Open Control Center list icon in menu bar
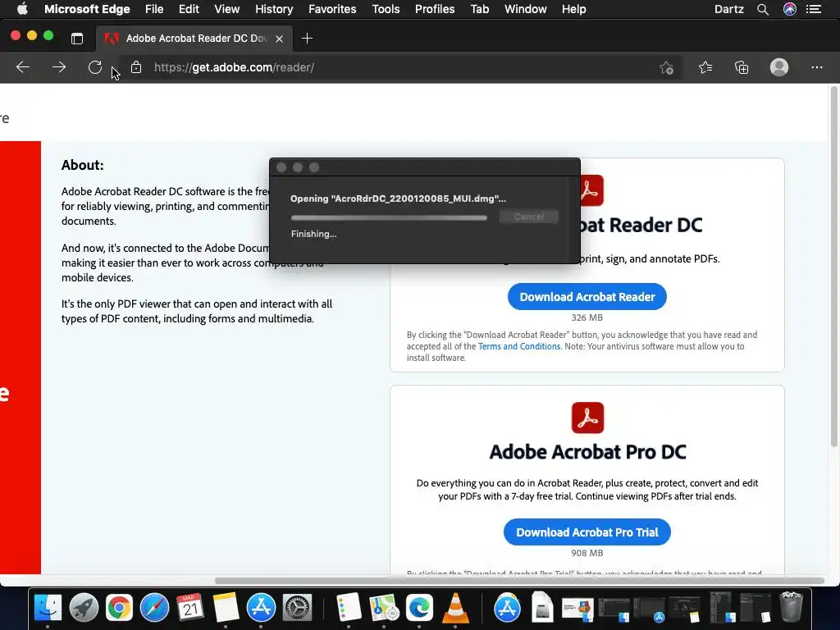This screenshot has width=840, height=630. [x=814, y=9]
